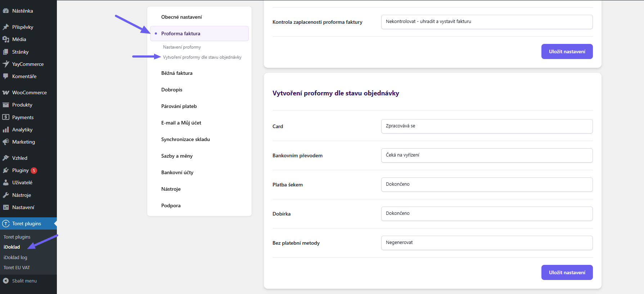
Task: Click the Produkty archive icon
Action: click(x=6, y=105)
